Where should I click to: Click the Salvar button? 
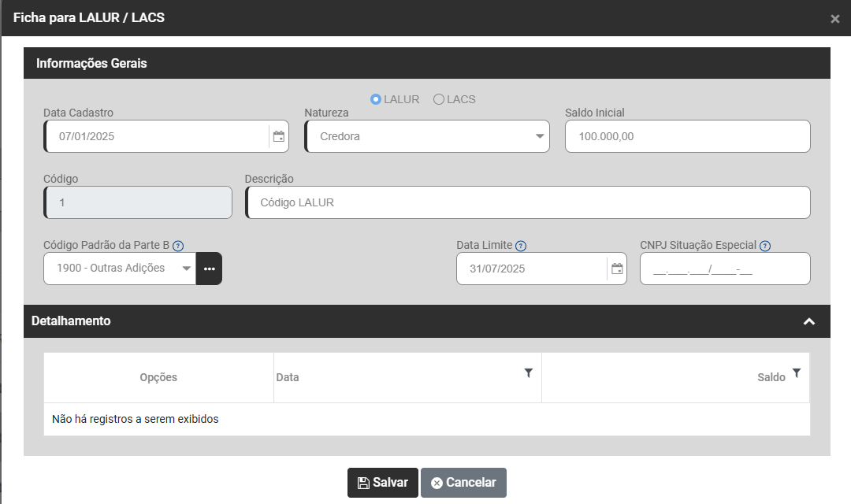(382, 483)
